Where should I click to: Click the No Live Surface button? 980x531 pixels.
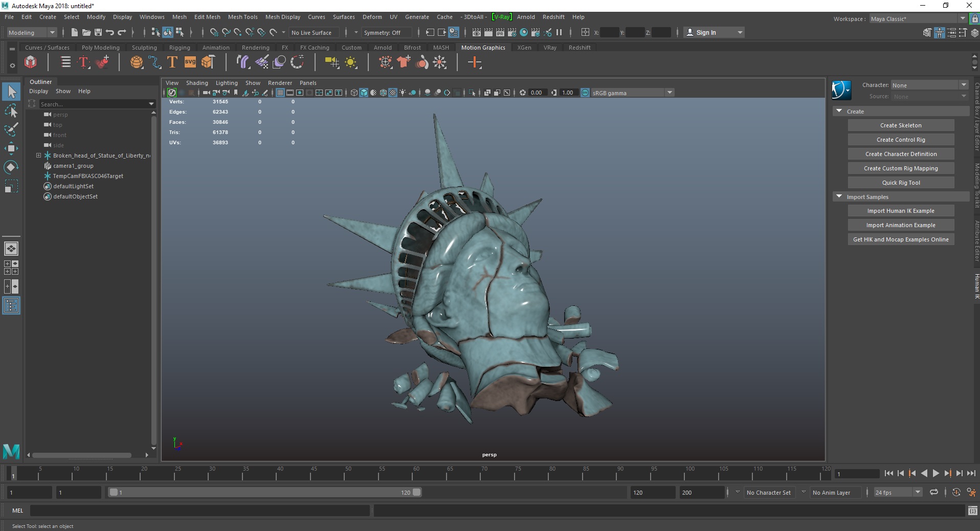pyautogui.click(x=314, y=32)
